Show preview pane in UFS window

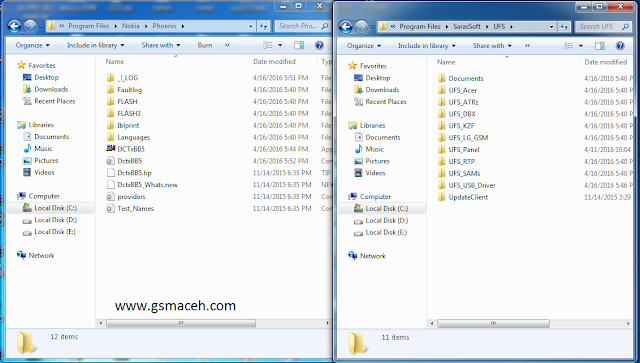point(600,46)
